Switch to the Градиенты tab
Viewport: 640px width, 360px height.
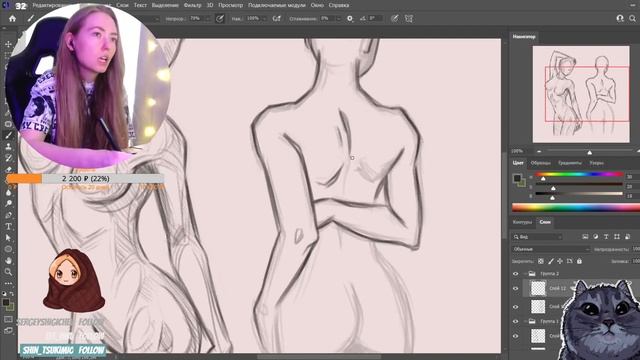(x=570, y=163)
